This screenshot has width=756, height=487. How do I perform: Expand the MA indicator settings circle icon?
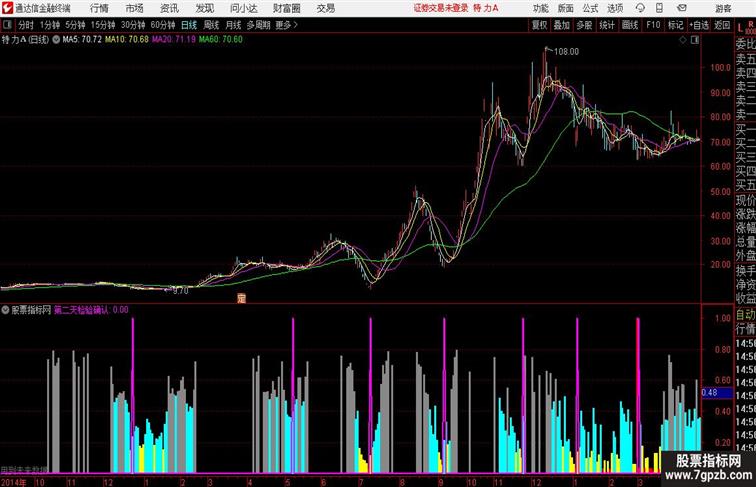tap(56, 40)
